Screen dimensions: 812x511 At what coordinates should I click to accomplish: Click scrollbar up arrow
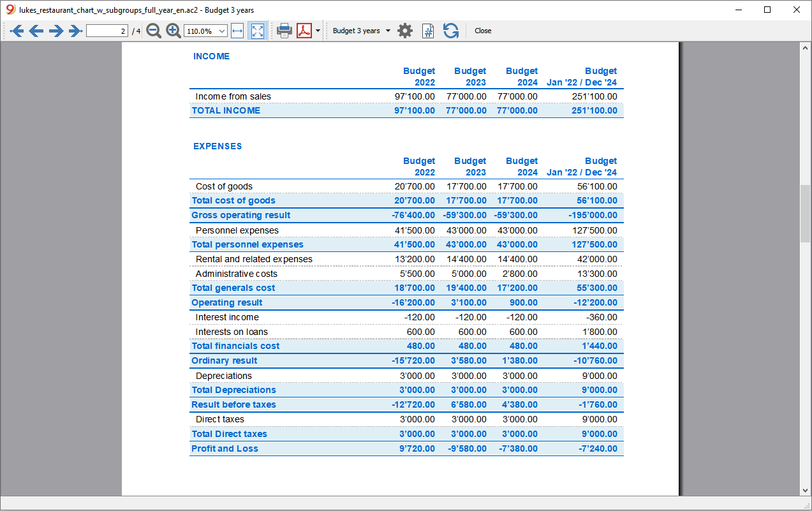(806, 48)
